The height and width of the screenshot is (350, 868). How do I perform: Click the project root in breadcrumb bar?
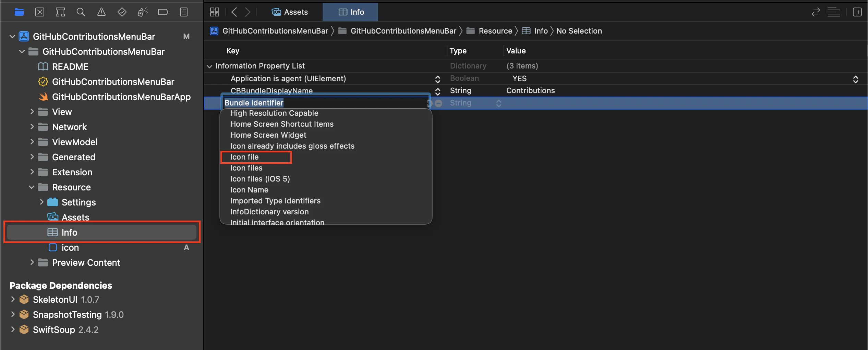click(x=275, y=31)
